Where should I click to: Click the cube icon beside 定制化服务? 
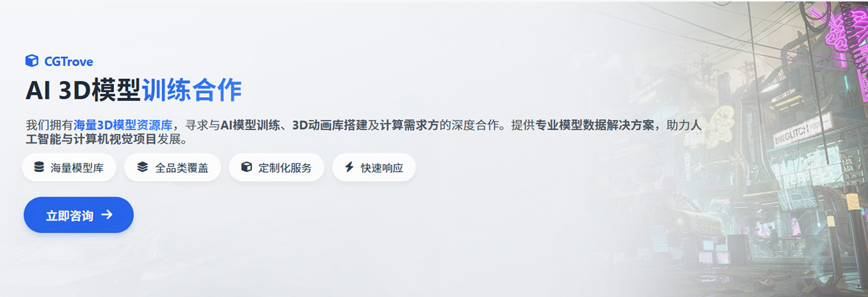click(x=247, y=167)
